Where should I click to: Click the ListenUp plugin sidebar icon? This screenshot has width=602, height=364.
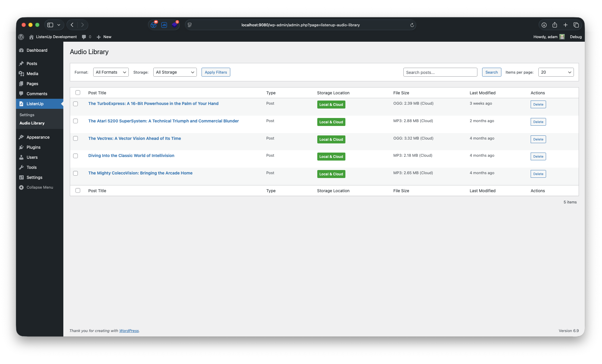21,104
